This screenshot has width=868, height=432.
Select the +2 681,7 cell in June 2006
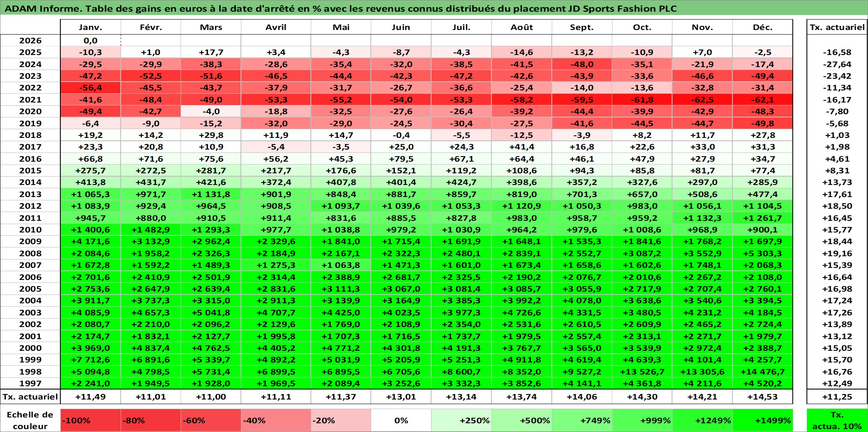[401, 277]
